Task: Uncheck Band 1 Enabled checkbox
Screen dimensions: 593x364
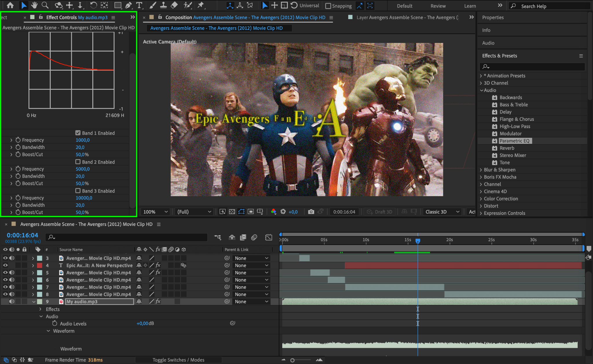Action: [x=78, y=133]
